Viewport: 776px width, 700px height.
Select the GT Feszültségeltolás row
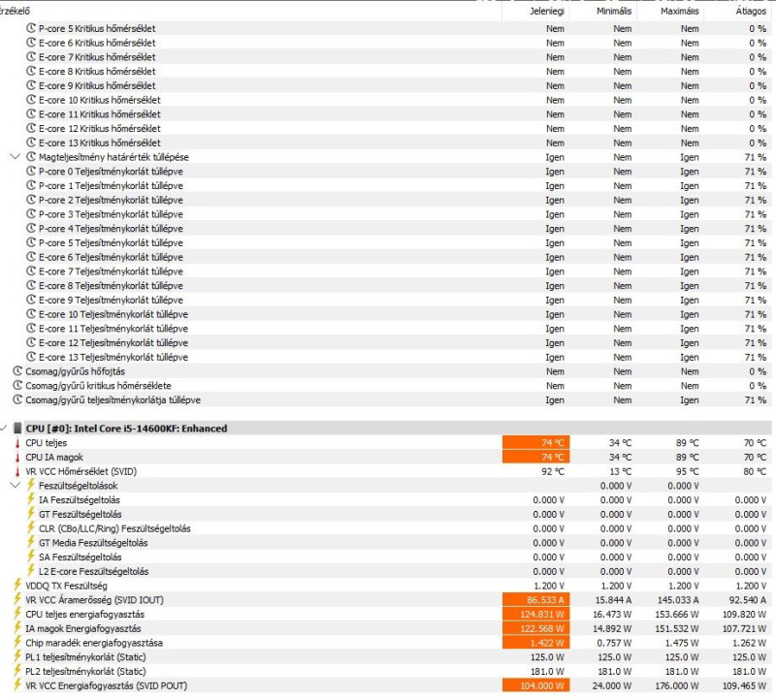386,514
